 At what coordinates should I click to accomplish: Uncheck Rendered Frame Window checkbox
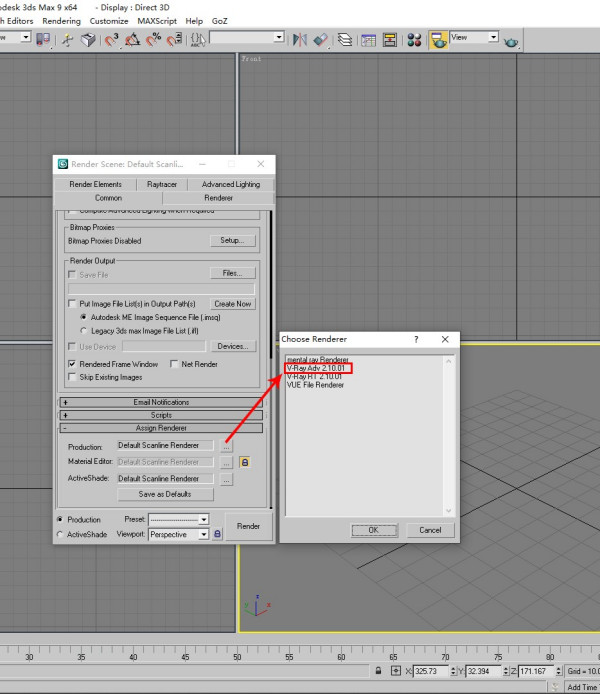point(72,364)
